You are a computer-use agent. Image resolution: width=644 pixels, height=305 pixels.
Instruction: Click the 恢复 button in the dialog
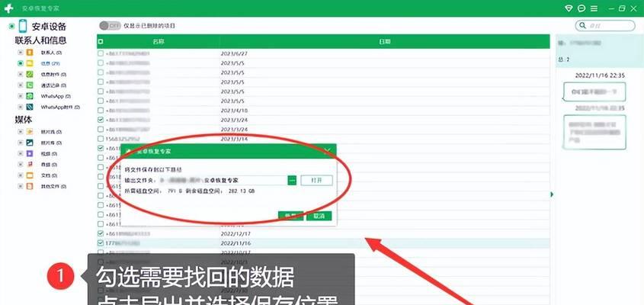[290, 216]
